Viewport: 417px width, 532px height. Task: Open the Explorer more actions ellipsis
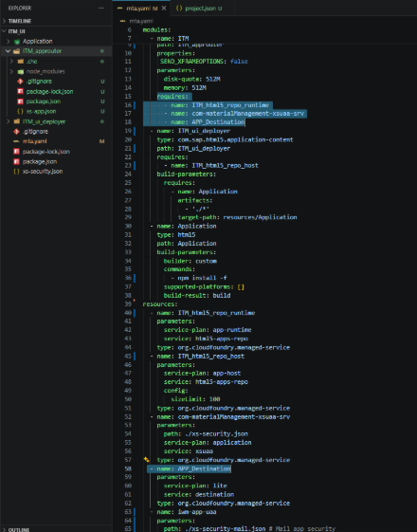click(x=100, y=9)
